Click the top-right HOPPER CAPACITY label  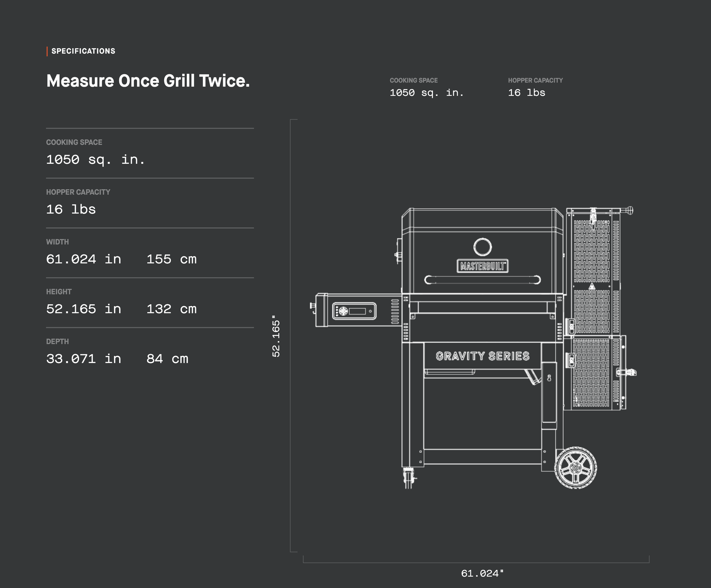click(535, 80)
